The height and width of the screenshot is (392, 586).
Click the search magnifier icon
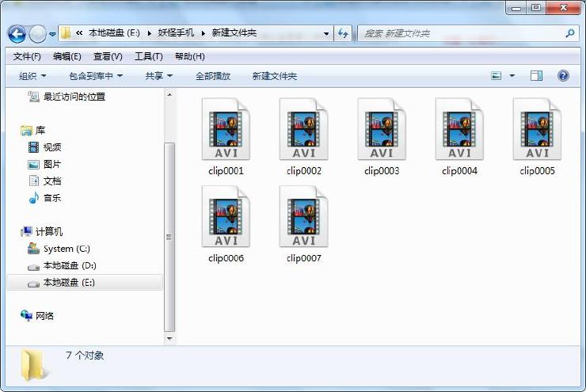[570, 33]
